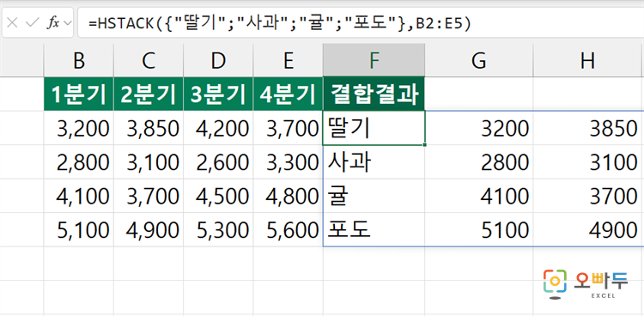Select cell with value 4,500
The height and width of the screenshot is (316, 644).
click(x=218, y=196)
